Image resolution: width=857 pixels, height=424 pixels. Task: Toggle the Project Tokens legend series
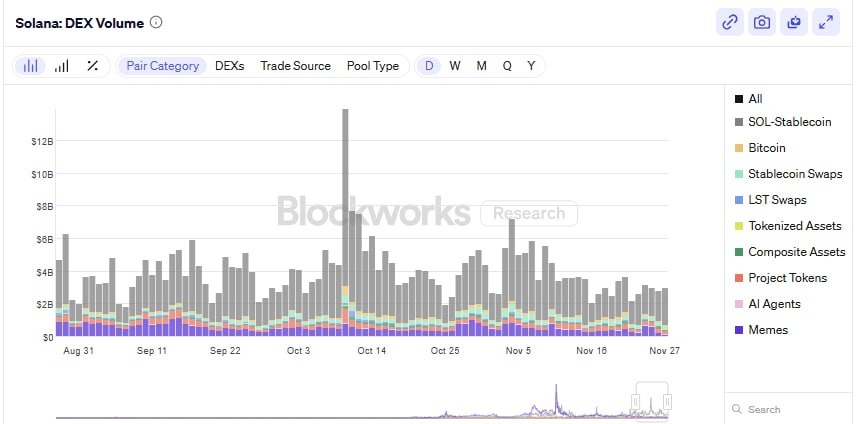point(780,278)
